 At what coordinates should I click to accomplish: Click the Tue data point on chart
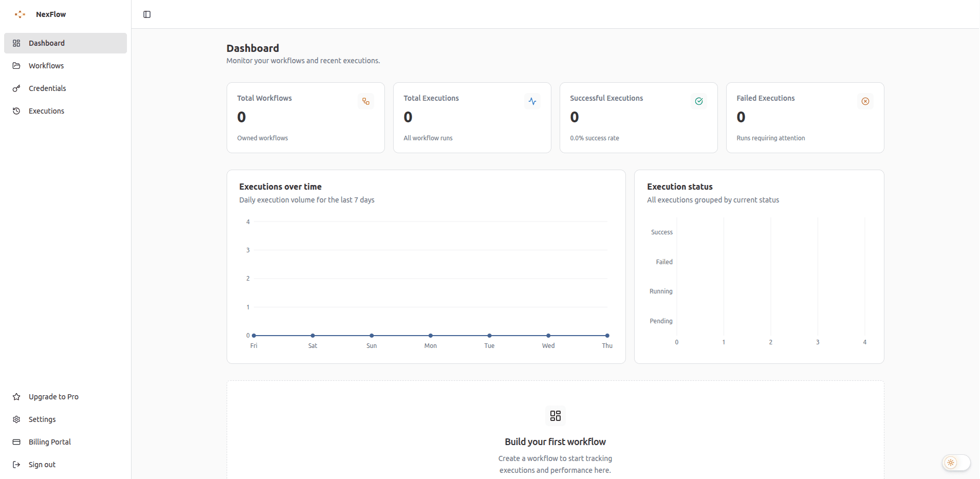click(489, 336)
